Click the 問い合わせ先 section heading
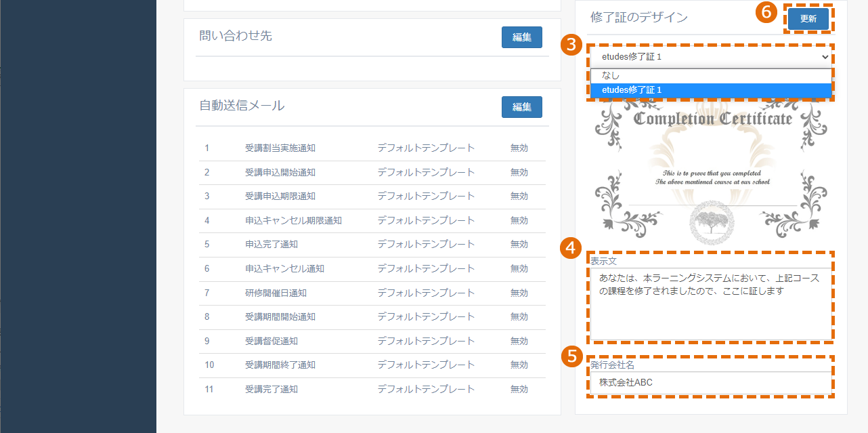Viewport: 868px width, 433px height. click(x=236, y=36)
